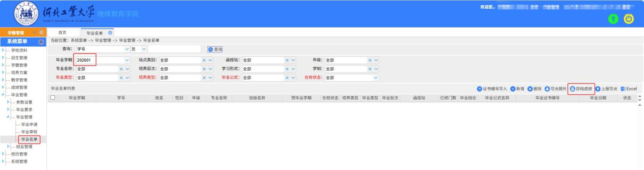Viewport: 644px width, 170px height.
Task: Open the 在校状态 dropdown arrow
Action: [x=376, y=78]
